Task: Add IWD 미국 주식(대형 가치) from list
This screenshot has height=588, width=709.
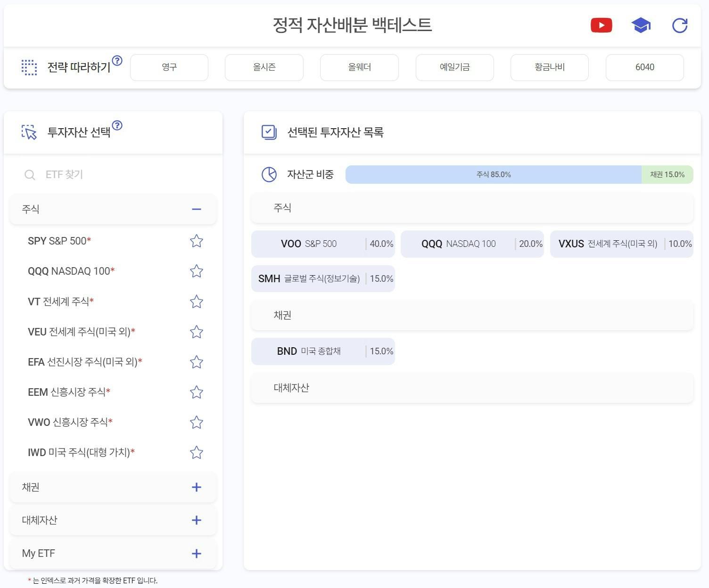Action: [81, 452]
